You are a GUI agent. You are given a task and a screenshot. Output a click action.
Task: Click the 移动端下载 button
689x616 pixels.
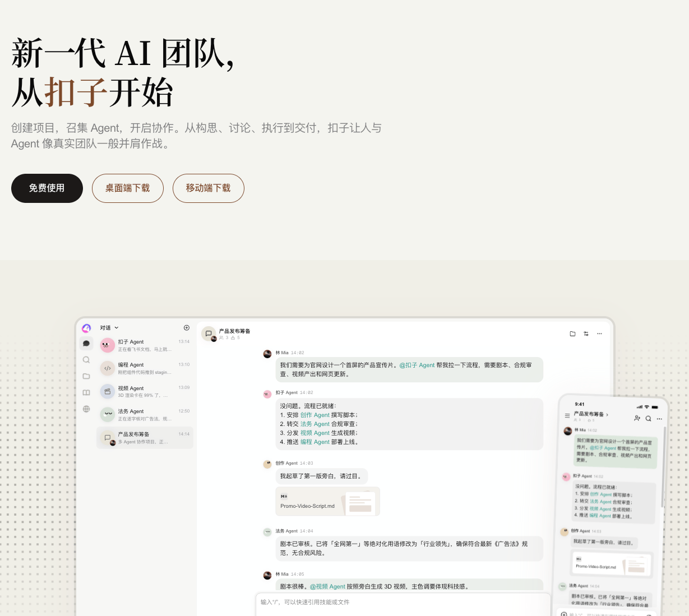209,188
